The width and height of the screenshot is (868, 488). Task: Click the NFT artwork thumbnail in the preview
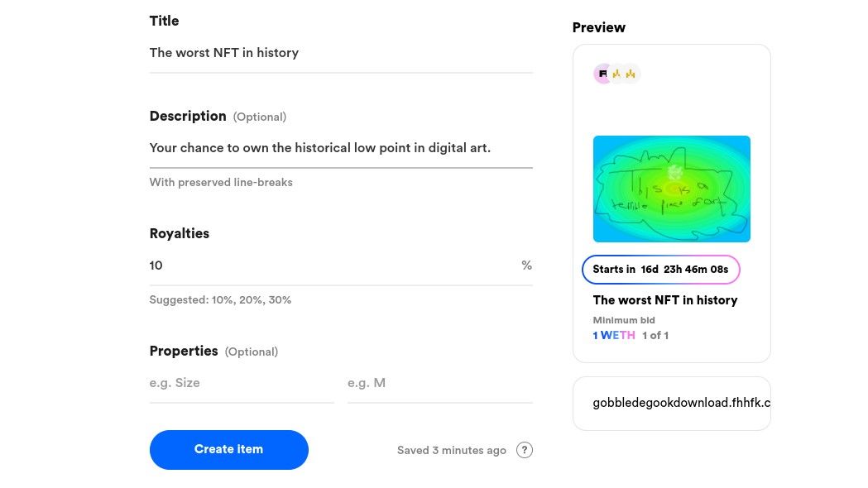[671, 189]
